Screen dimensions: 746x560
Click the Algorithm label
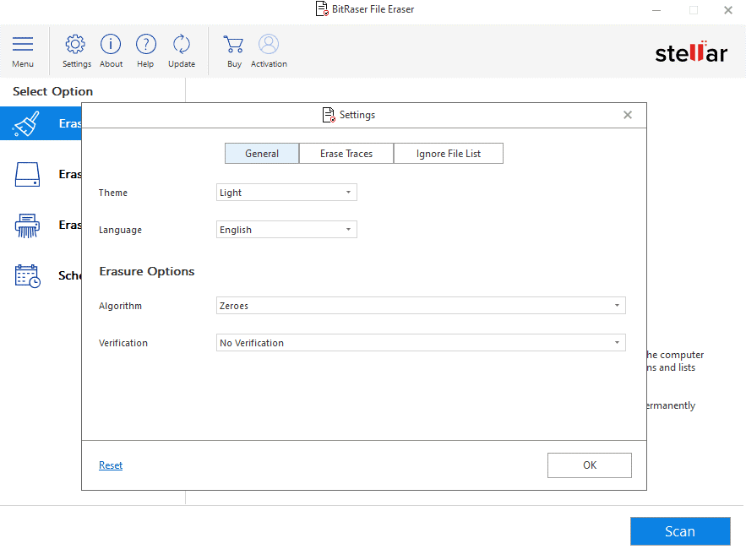[120, 306]
